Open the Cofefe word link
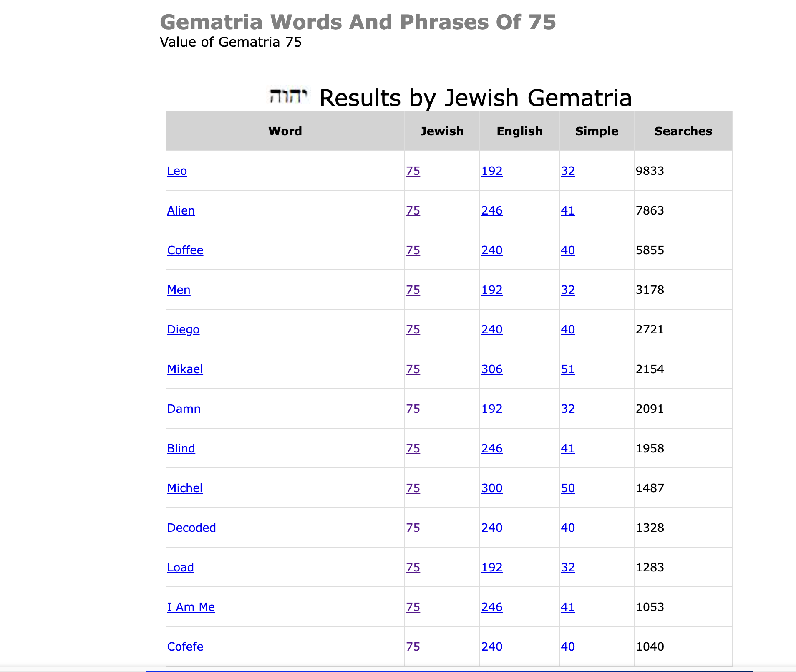Viewport: 796px width, 672px height. (x=185, y=647)
